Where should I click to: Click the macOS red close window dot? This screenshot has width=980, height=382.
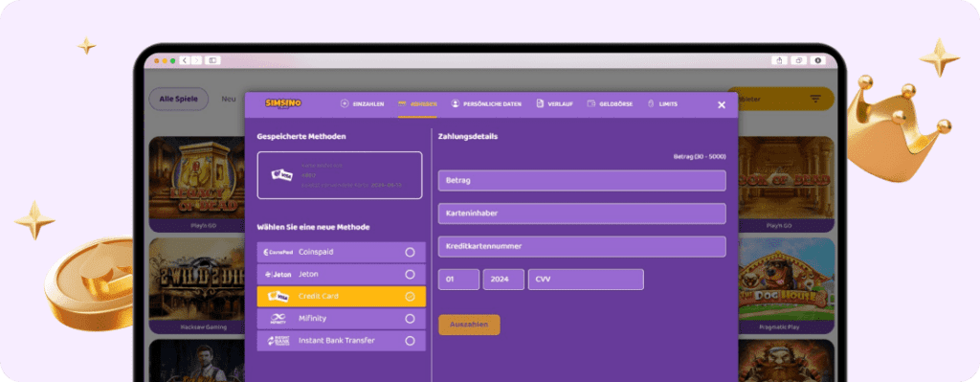(157, 60)
